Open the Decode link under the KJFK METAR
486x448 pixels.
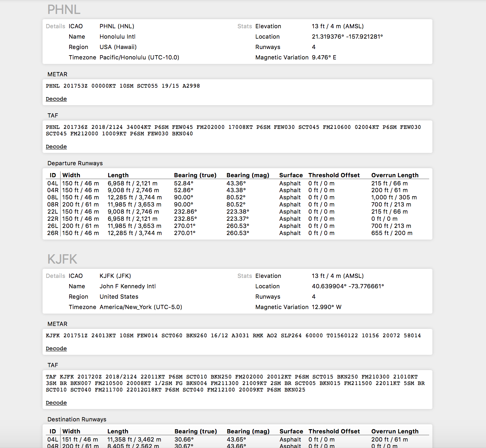[56, 348]
